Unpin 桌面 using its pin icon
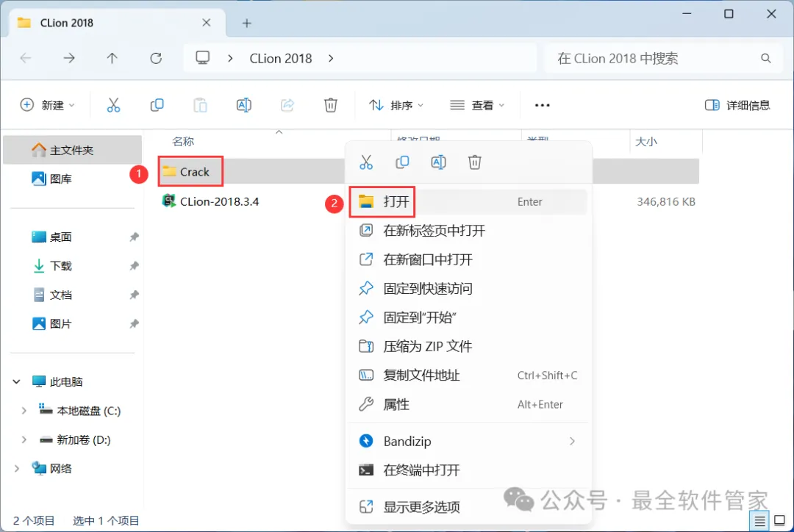 point(134,237)
